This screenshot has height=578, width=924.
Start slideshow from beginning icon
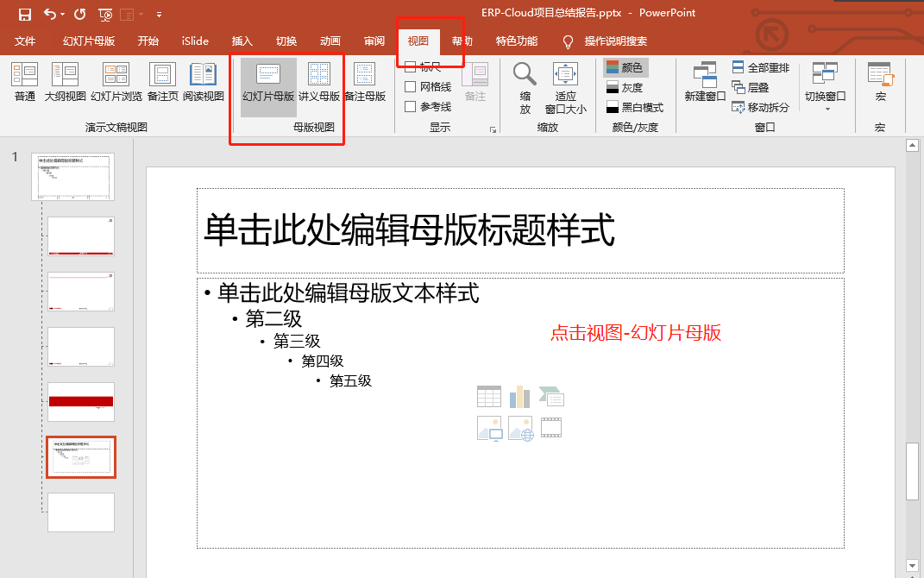[x=105, y=14]
